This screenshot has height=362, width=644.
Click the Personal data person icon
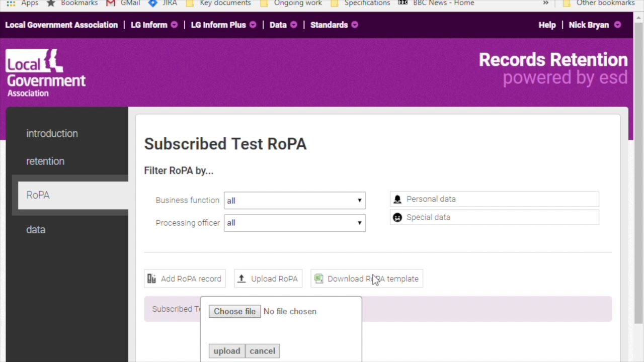(397, 199)
